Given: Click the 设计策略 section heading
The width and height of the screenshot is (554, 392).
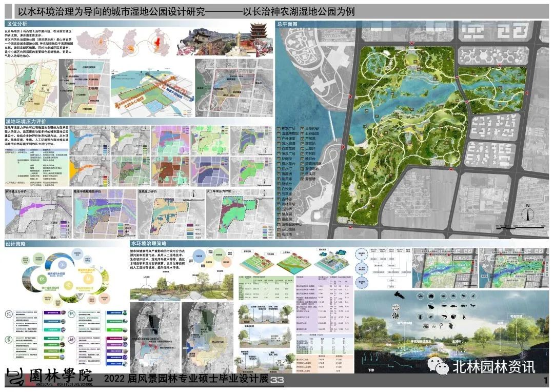Looking at the screenshot, I should [16, 243].
